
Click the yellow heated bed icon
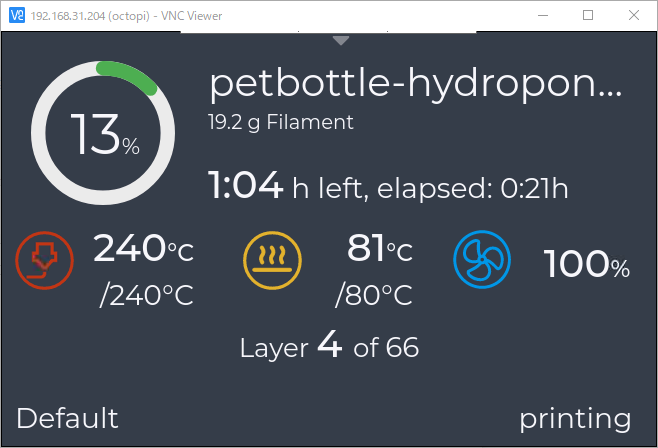(x=272, y=260)
